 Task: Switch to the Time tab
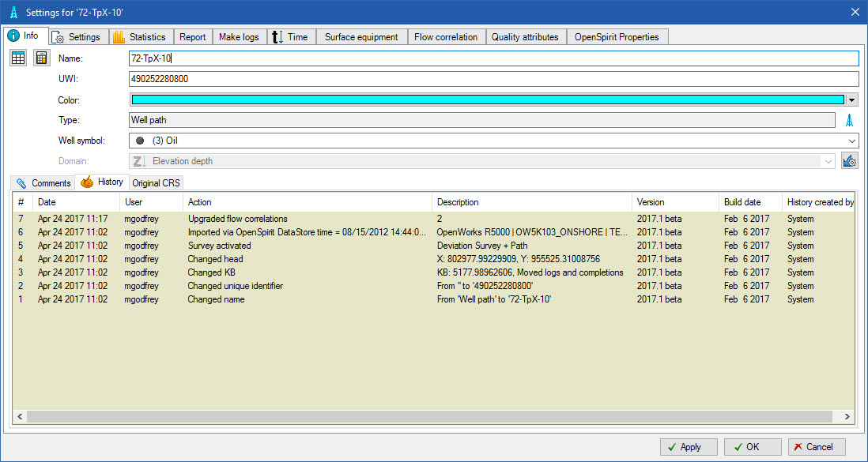click(x=289, y=37)
